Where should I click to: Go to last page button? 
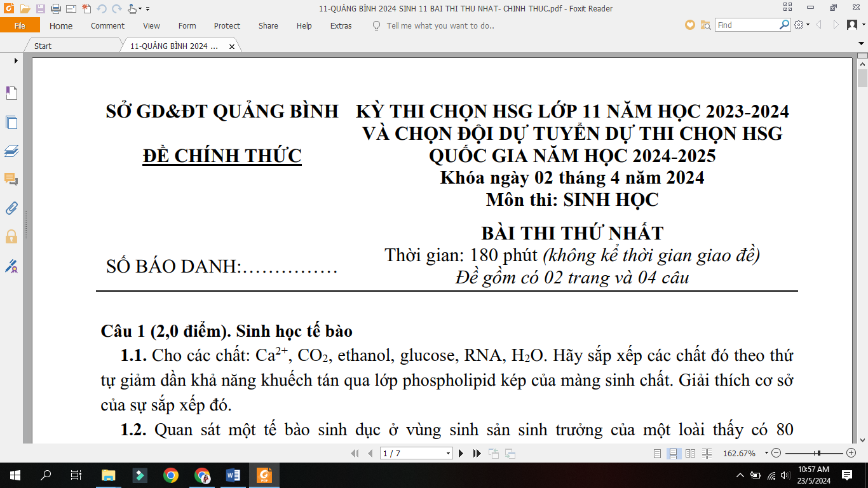click(477, 453)
